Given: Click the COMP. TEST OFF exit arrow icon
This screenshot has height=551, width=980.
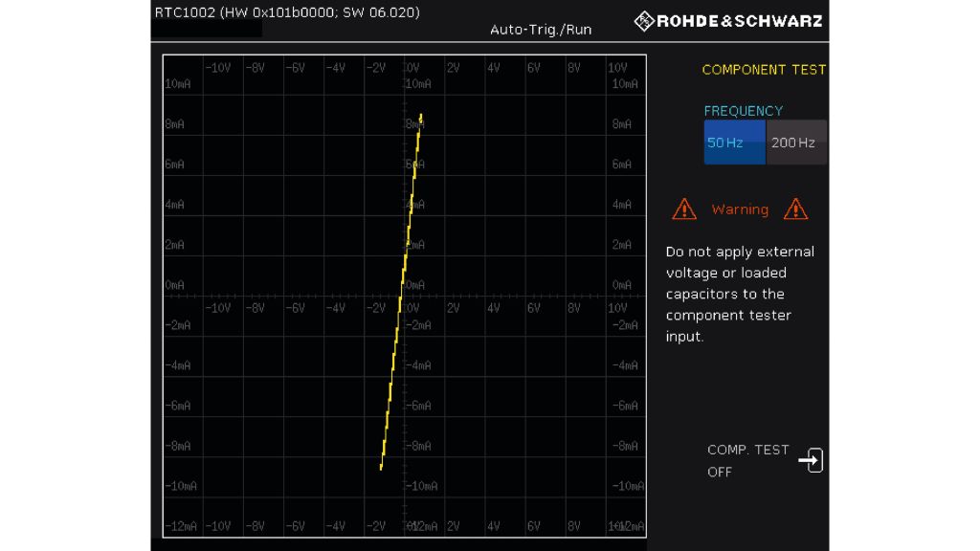Looking at the screenshot, I should (810, 461).
